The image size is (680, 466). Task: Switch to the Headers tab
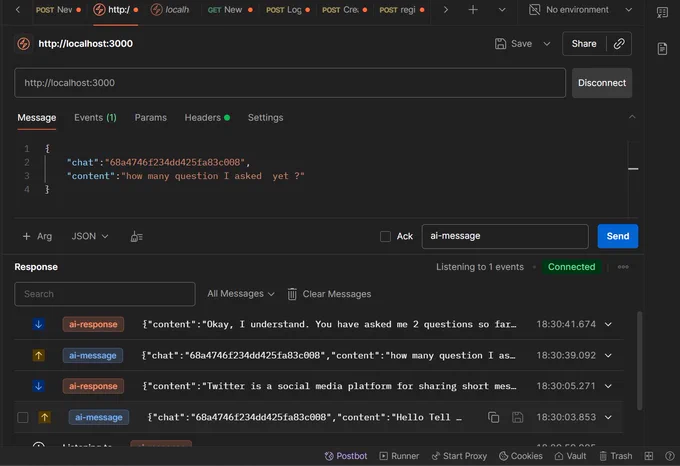click(x=207, y=117)
